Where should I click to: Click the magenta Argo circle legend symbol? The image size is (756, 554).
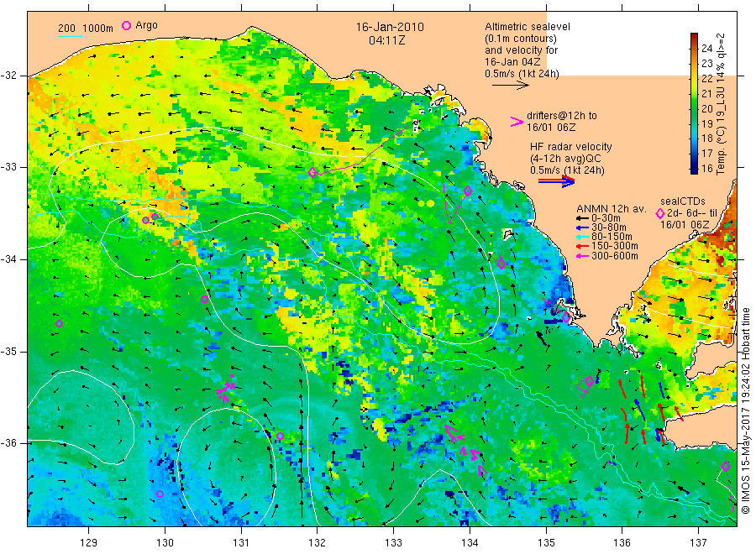126,26
